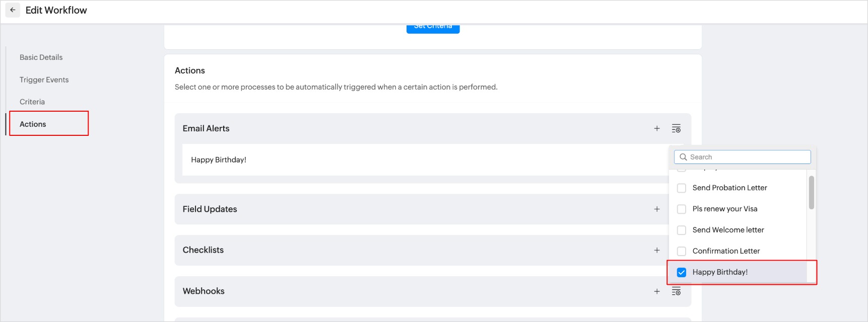Go to Basic Details section
The height and width of the screenshot is (322, 868).
pyautogui.click(x=41, y=57)
